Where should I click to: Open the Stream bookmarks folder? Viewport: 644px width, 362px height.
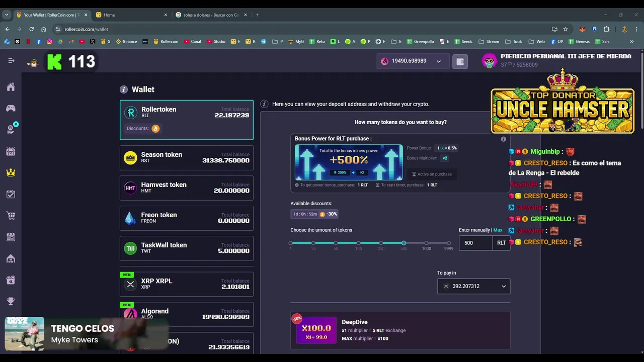pos(489,42)
